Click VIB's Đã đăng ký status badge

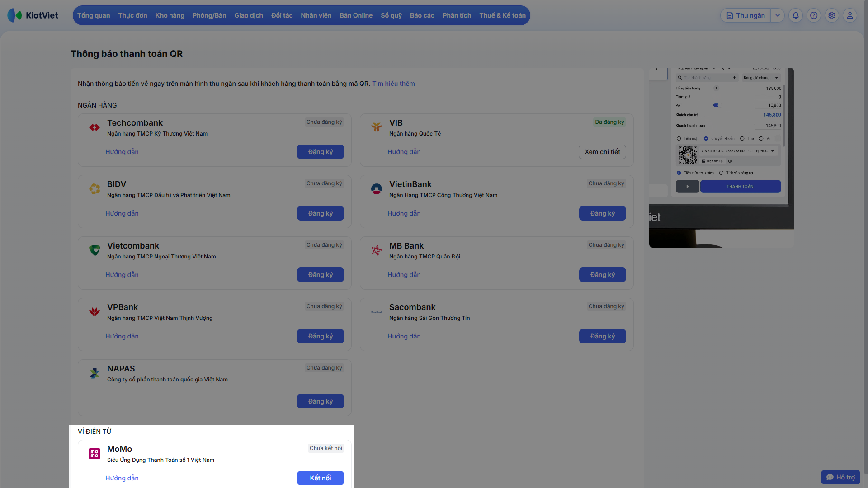[x=609, y=122]
